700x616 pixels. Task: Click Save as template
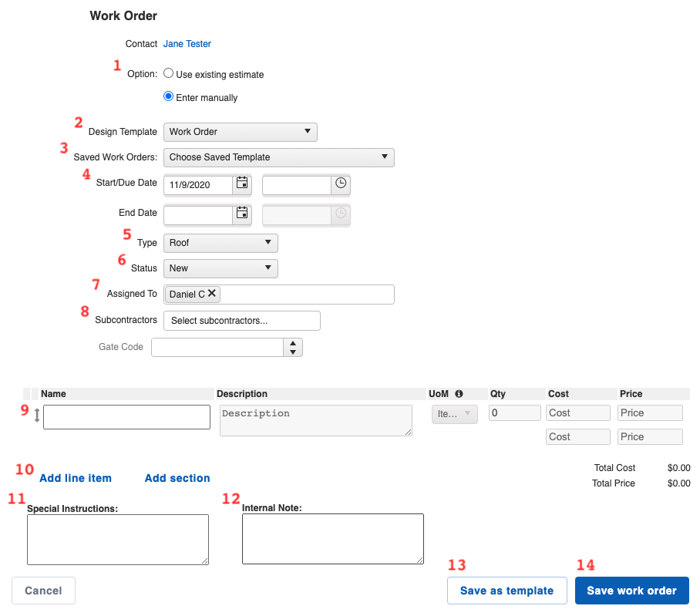(506, 590)
